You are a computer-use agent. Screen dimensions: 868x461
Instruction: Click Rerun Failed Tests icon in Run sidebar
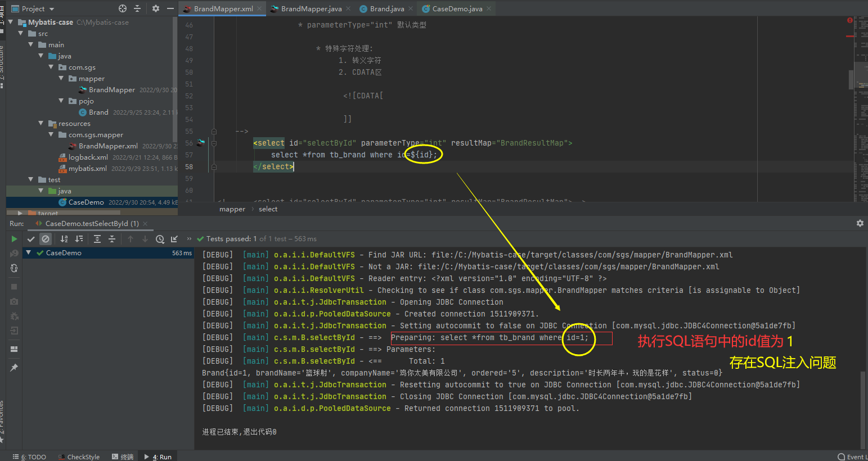(x=14, y=254)
